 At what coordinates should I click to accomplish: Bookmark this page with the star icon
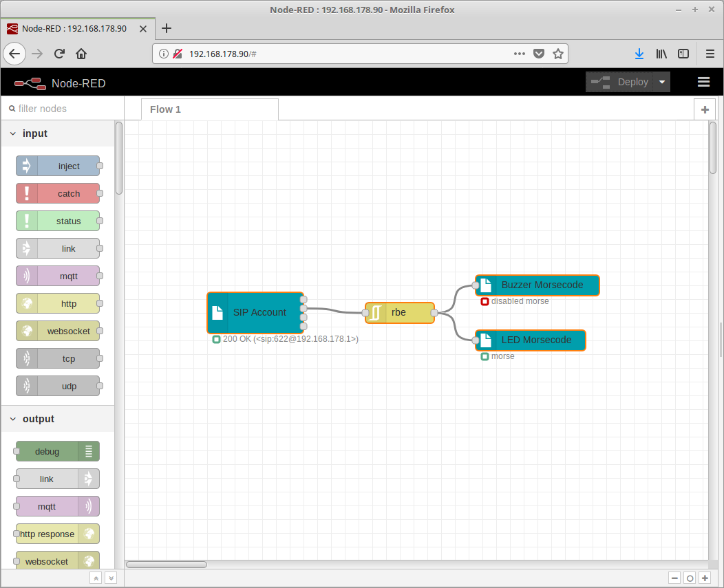point(558,54)
